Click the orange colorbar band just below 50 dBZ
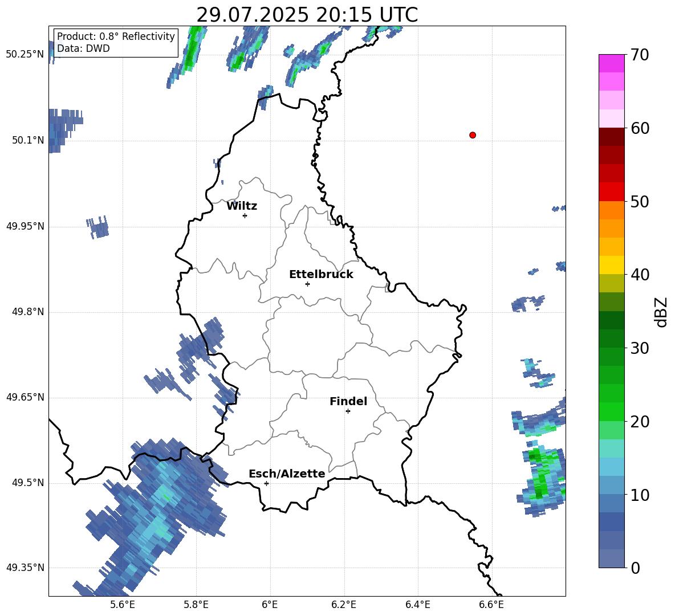 point(612,210)
